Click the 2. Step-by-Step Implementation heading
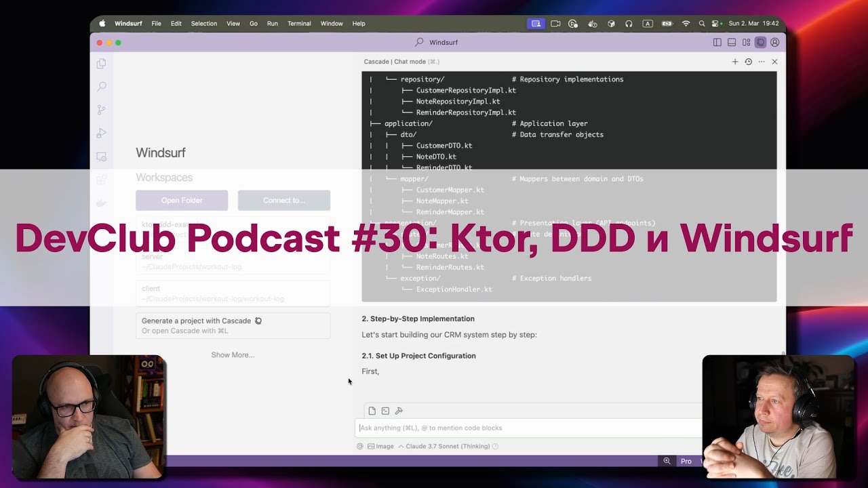This screenshot has height=488, width=868. click(x=418, y=319)
